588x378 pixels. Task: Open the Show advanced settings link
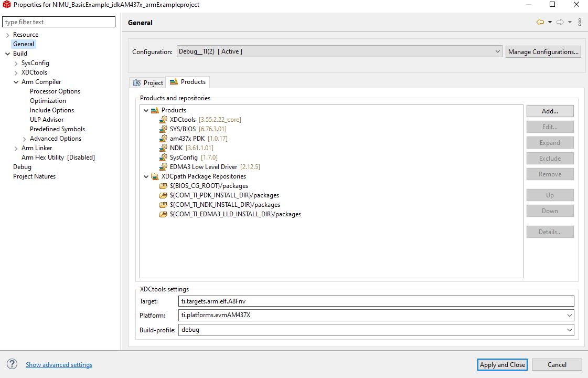tap(59, 365)
